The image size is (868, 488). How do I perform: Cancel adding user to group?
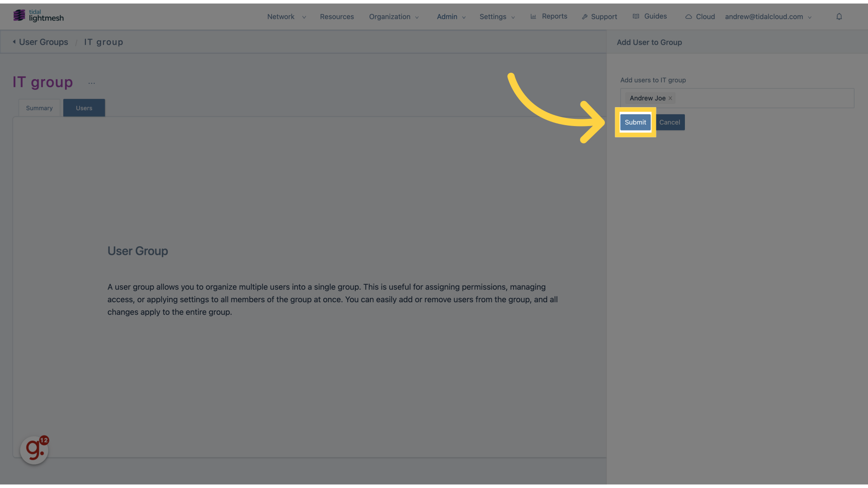[x=670, y=122]
